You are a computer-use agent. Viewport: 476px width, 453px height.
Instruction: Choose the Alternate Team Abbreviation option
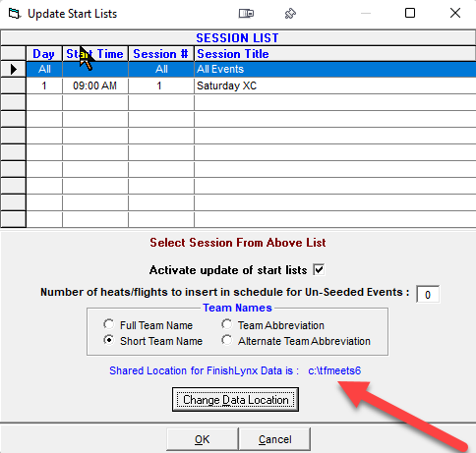click(x=226, y=340)
